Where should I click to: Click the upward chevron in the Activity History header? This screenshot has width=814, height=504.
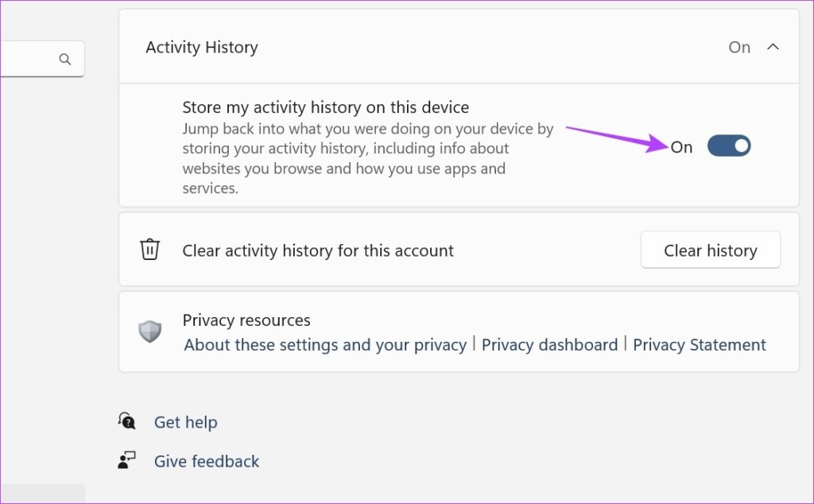(x=773, y=47)
